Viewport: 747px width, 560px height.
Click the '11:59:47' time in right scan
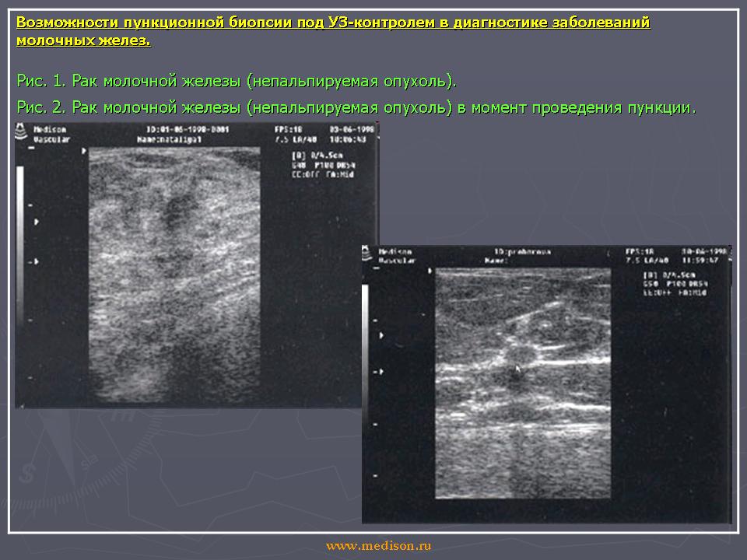[700, 261]
